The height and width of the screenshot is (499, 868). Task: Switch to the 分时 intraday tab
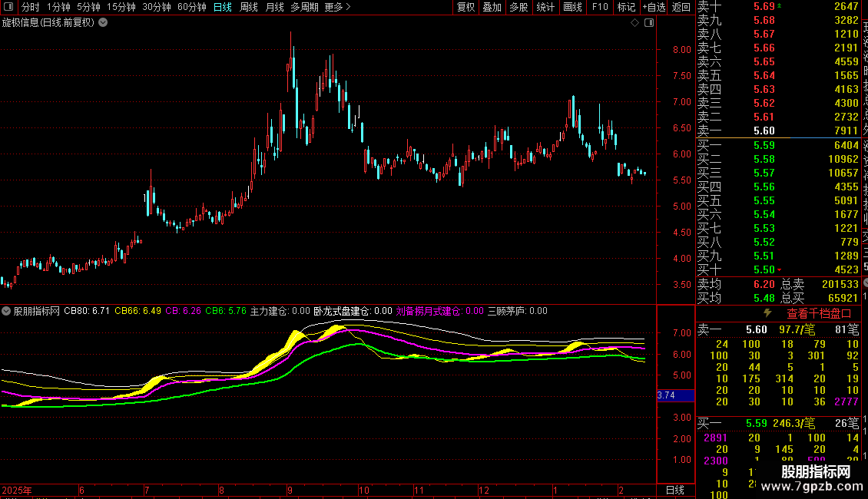[x=30, y=7]
